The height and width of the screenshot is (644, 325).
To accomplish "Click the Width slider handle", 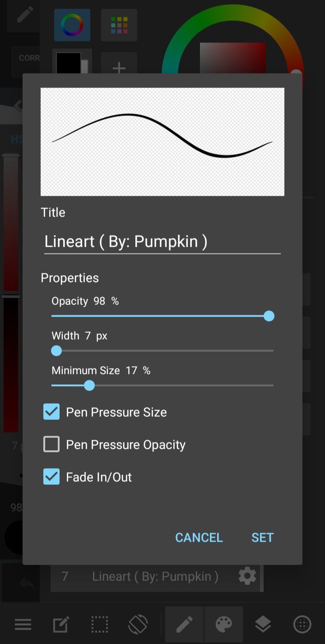I will pos(56,350).
